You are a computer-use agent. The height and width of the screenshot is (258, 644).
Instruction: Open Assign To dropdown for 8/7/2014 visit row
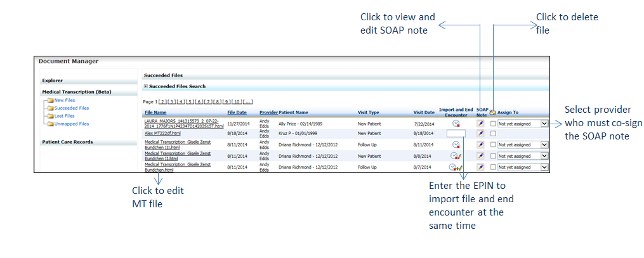pos(544,167)
